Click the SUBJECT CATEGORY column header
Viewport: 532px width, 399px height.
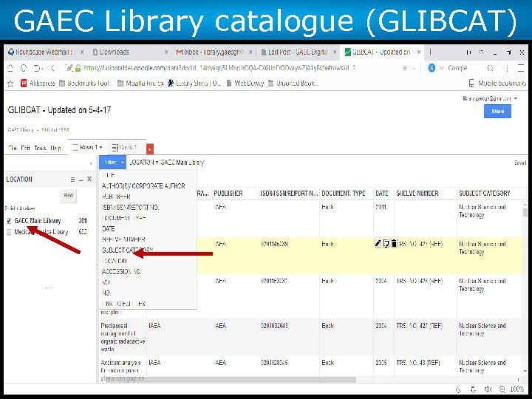pos(485,194)
